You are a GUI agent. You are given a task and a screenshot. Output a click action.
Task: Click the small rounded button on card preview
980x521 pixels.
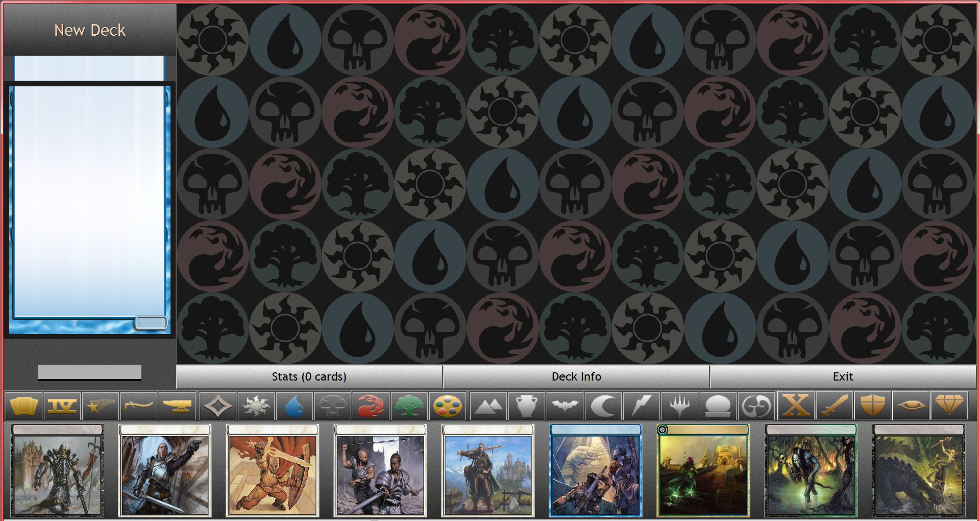(151, 323)
